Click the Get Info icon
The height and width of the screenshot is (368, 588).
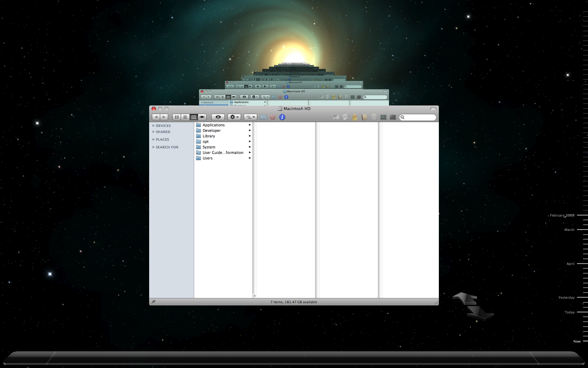pos(282,117)
